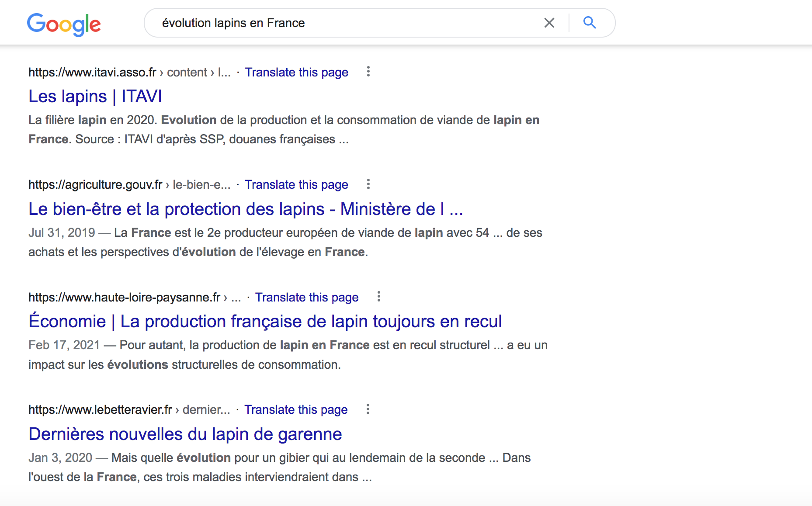Open three-dot menu for lebetteravier.fr result

pyautogui.click(x=368, y=409)
